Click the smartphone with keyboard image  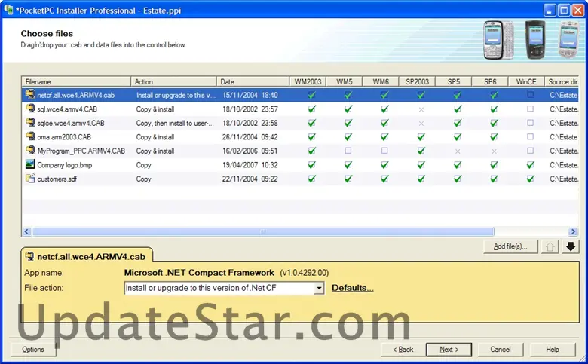pyautogui.click(x=499, y=40)
